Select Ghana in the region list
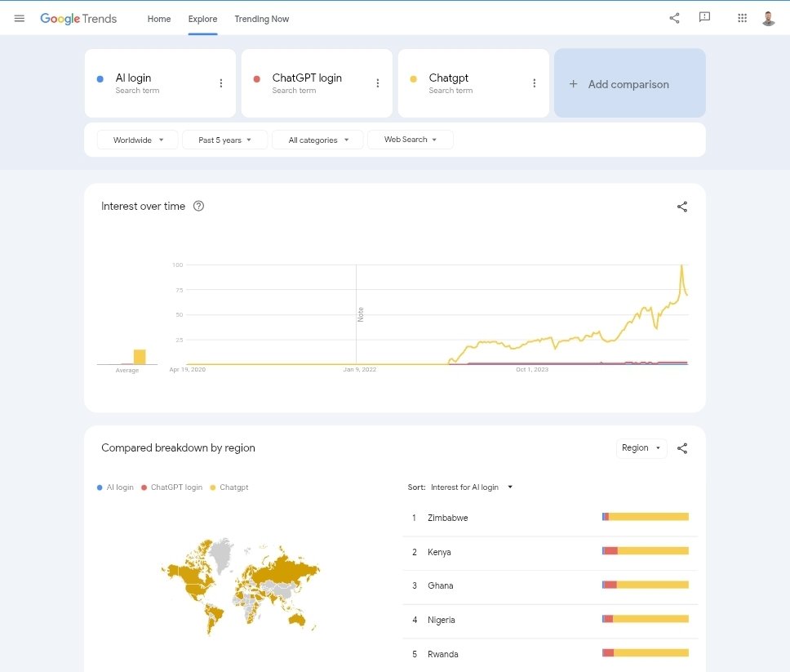 point(550,585)
